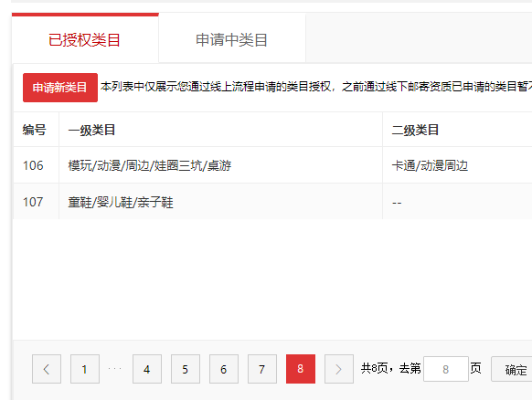
Task: Select current page 8 button
Action: coord(301,369)
